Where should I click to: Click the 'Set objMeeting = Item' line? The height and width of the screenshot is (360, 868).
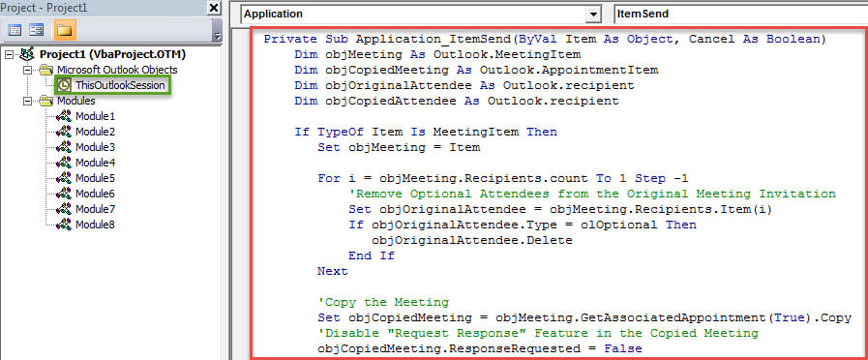399,148
